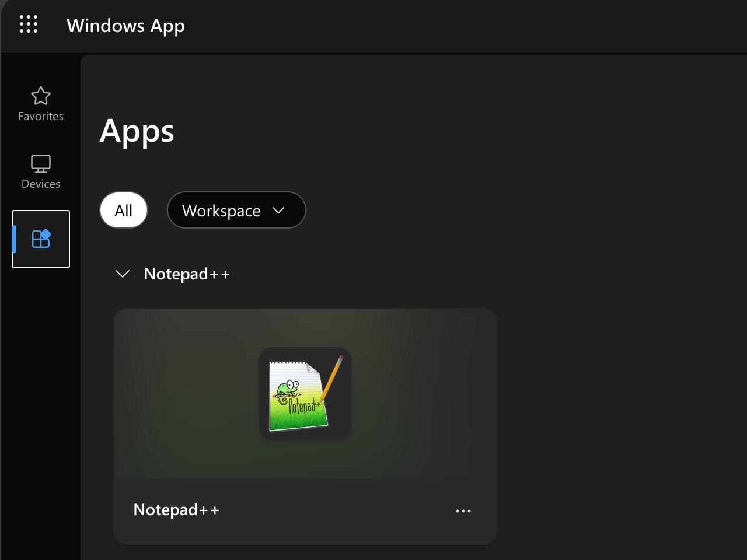Collapse the Notepad++ group chevron
Screen dimensions: 747x560
123,274
